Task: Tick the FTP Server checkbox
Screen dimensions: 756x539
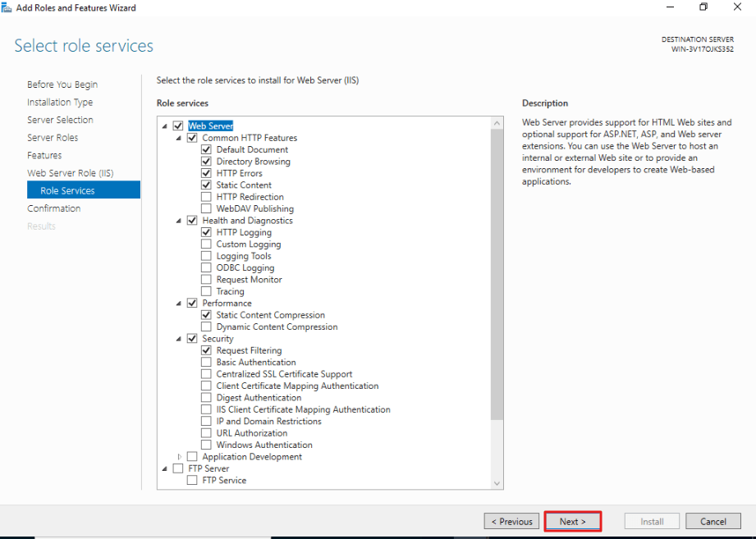Action: (178, 468)
